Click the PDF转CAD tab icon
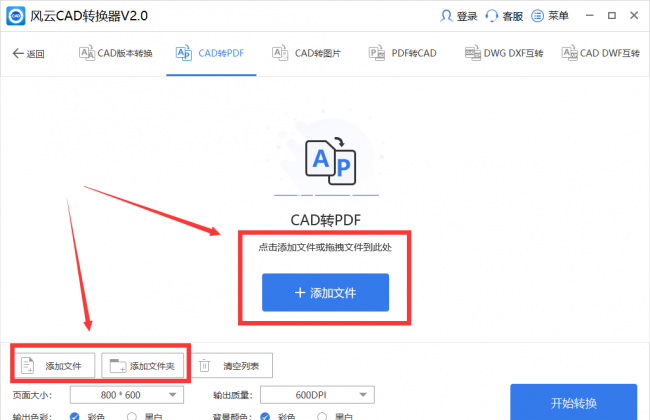This screenshot has height=420, width=650. (x=377, y=53)
